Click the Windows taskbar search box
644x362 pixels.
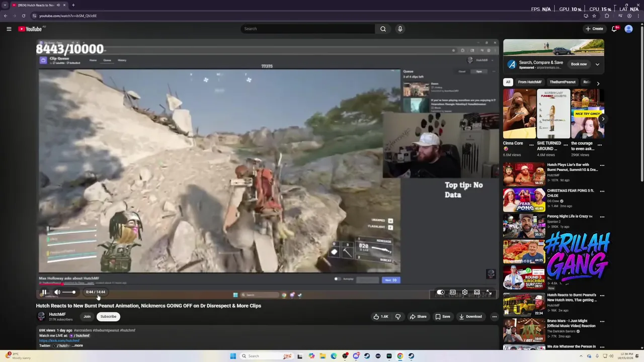[267, 356]
